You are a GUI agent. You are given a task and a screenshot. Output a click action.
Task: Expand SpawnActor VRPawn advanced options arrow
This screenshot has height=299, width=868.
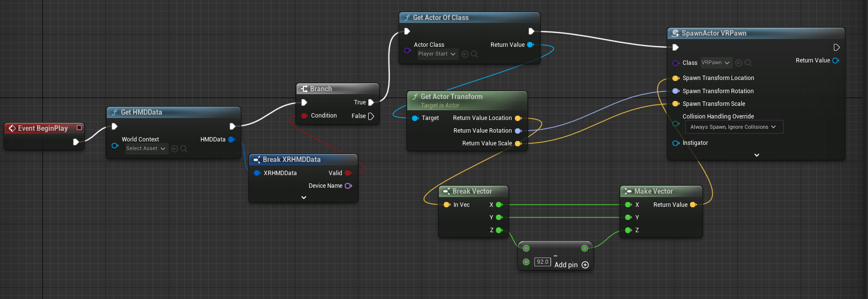point(757,155)
